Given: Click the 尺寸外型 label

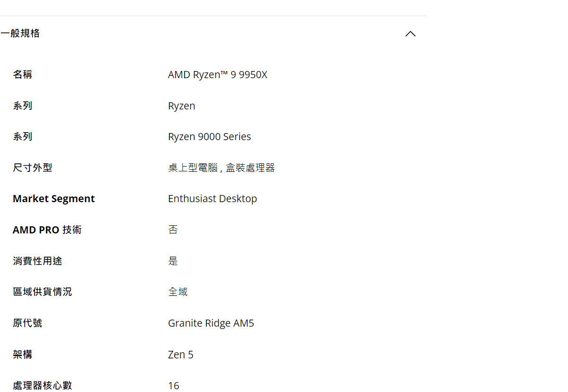Looking at the screenshot, I should (x=33, y=168).
